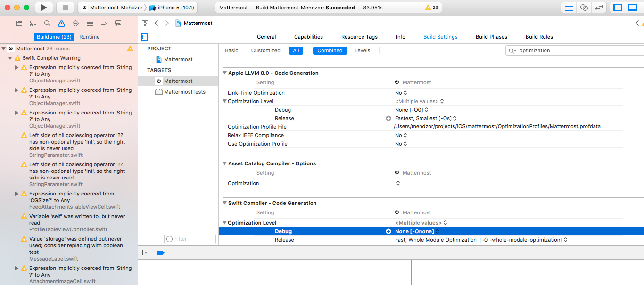Viewport: 644px width, 285px height.
Task: Show Basic build settings
Action: point(231,50)
